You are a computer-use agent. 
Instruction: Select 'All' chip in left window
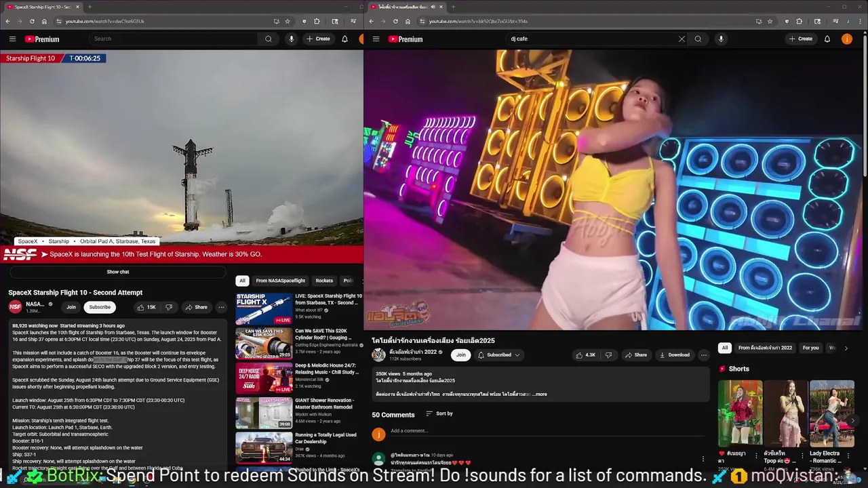tap(242, 281)
